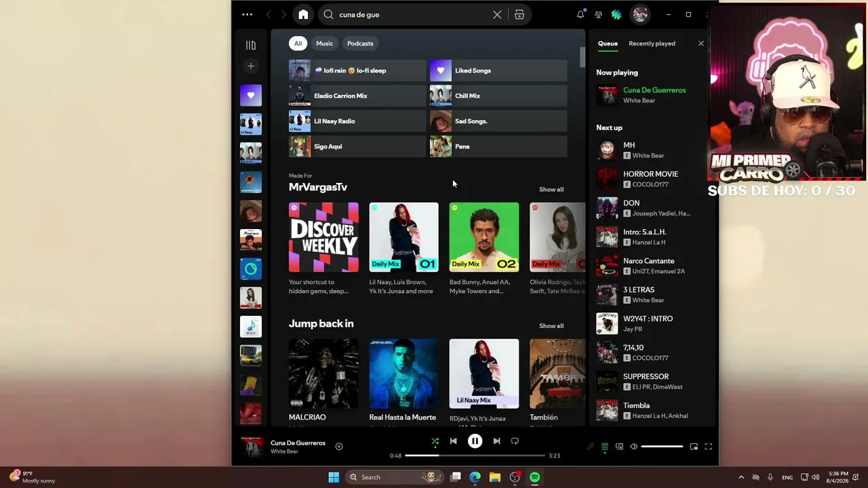
Task: Create a playlist with the sidebar plus
Action: click(251, 66)
